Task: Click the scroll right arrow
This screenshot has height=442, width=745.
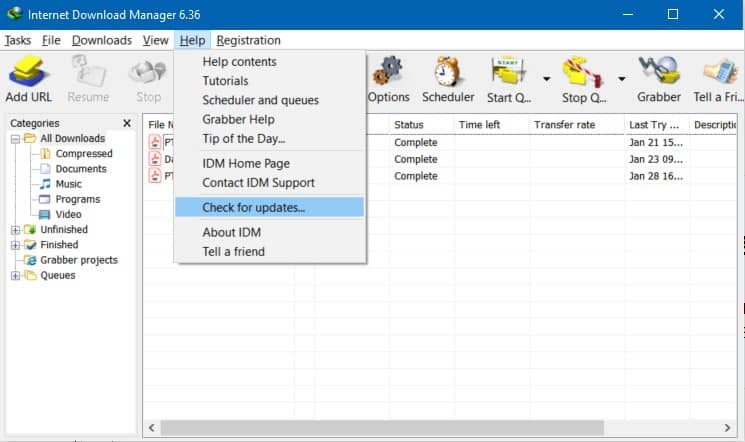Action: (x=727, y=428)
